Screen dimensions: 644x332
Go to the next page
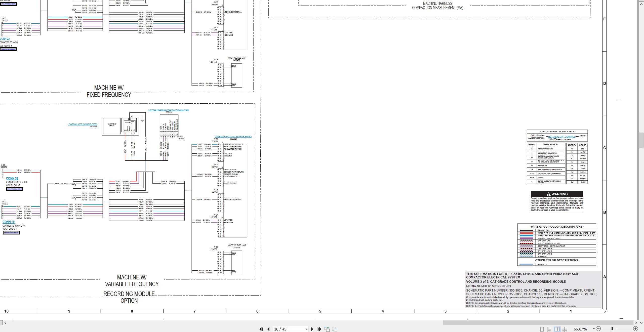click(x=312, y=329)
